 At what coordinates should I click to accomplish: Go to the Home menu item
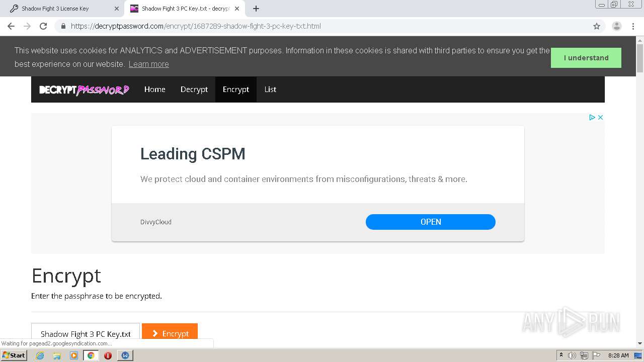(155, 89)
